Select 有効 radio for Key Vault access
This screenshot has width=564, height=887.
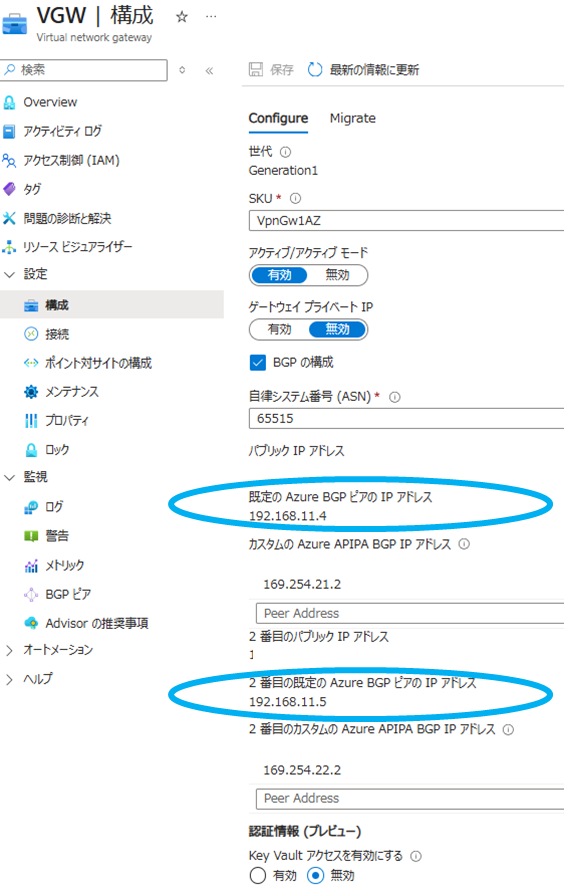point(257,876)
